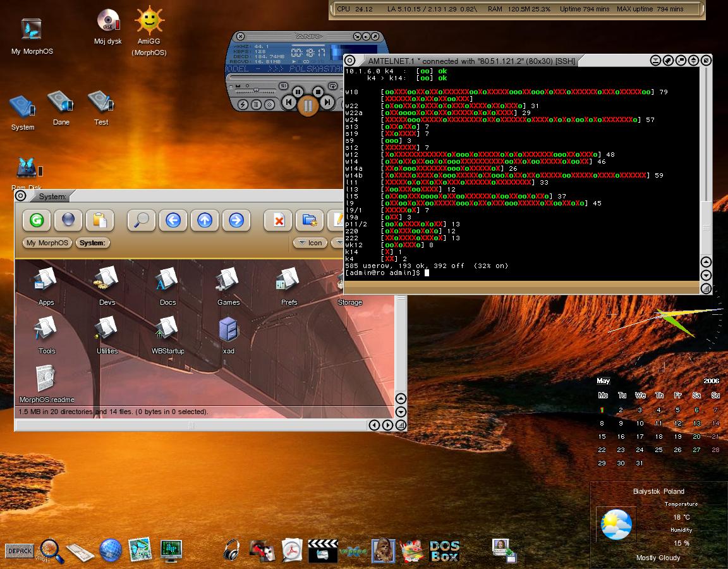The width and height of the screenshot is (728, 569).
Task: Select the System: path button
Action: point(92,243)
